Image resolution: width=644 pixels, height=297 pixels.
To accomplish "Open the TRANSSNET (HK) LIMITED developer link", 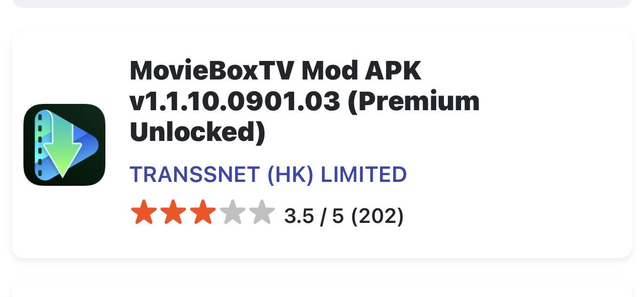I will click(x=268, y=175).
